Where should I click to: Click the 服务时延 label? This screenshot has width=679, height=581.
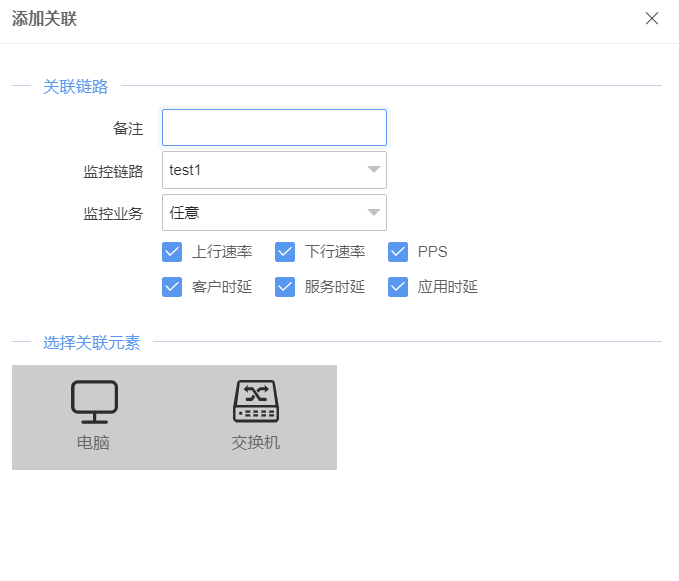(335, 287)
